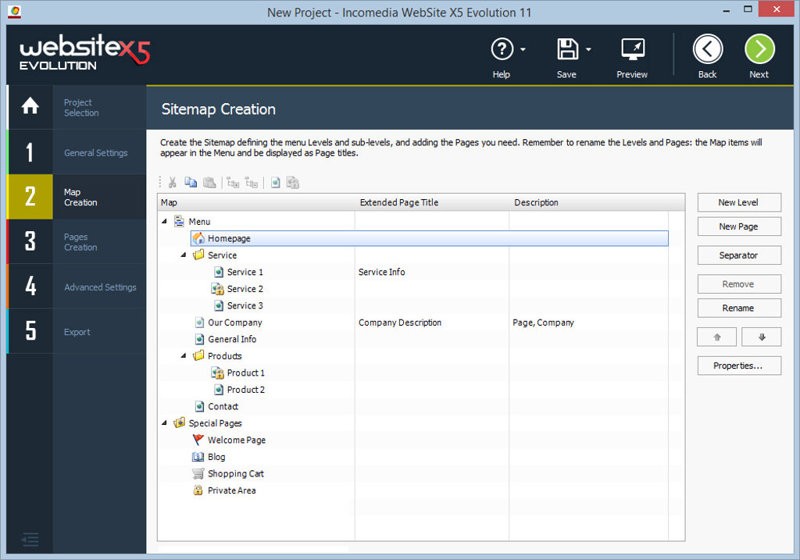Collapse the Products level in tree
Image resolution: width=800 pixels, height=560 pixels.
click(x=184, y=356)
